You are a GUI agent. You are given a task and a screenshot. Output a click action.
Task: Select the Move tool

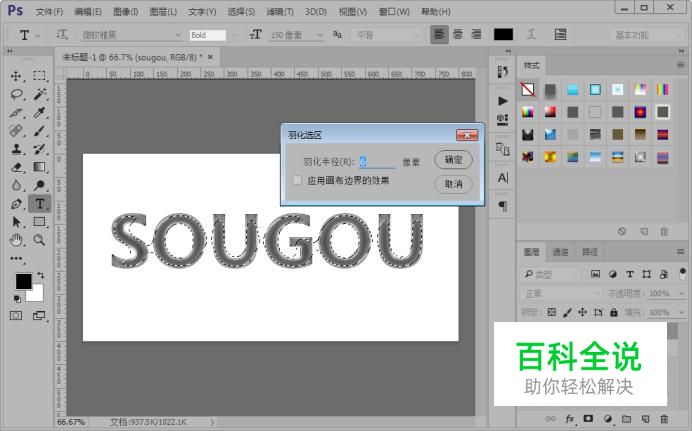pos(16,76)
